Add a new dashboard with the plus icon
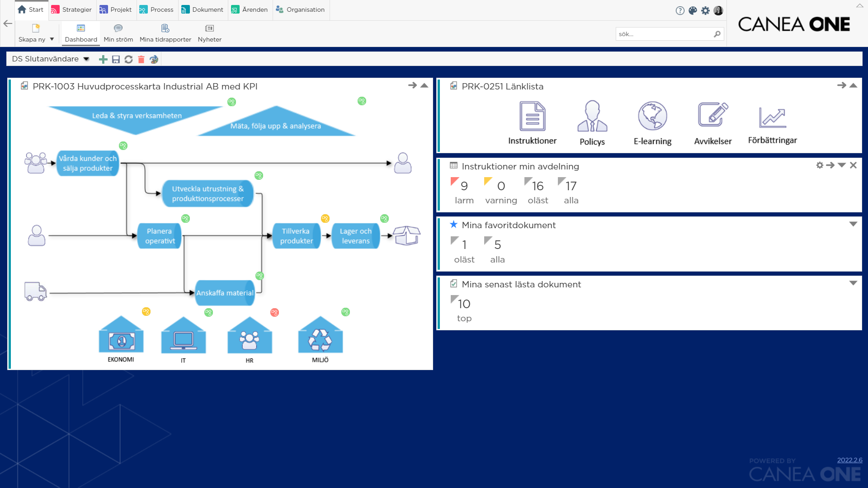 tap(103, 59)
